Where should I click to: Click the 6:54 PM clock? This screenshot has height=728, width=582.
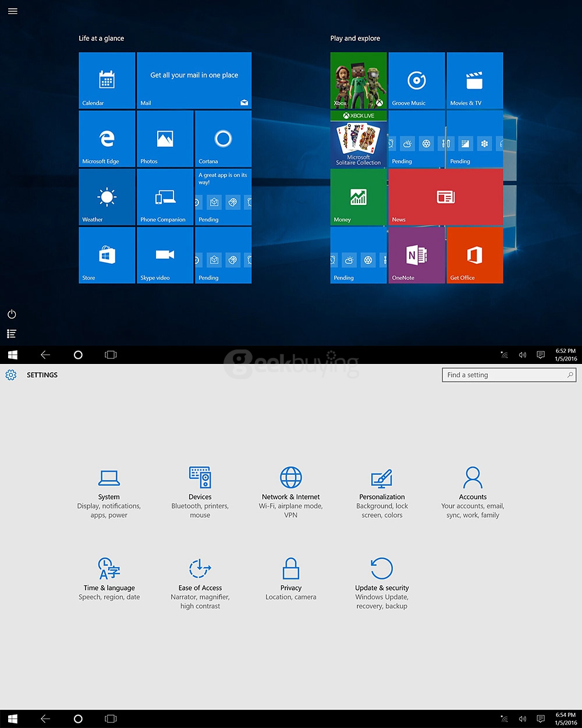point(566,719)
